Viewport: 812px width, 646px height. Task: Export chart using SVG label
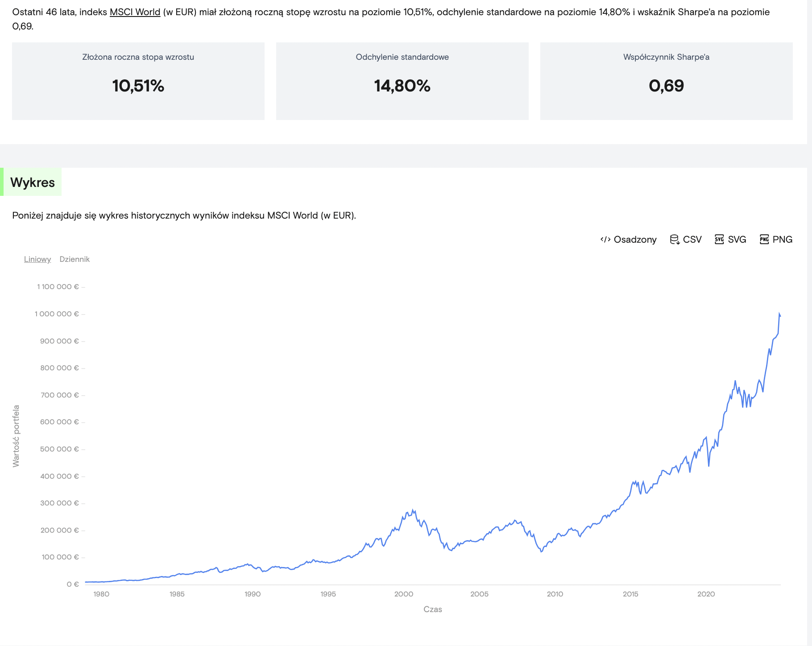coord(737,240)
